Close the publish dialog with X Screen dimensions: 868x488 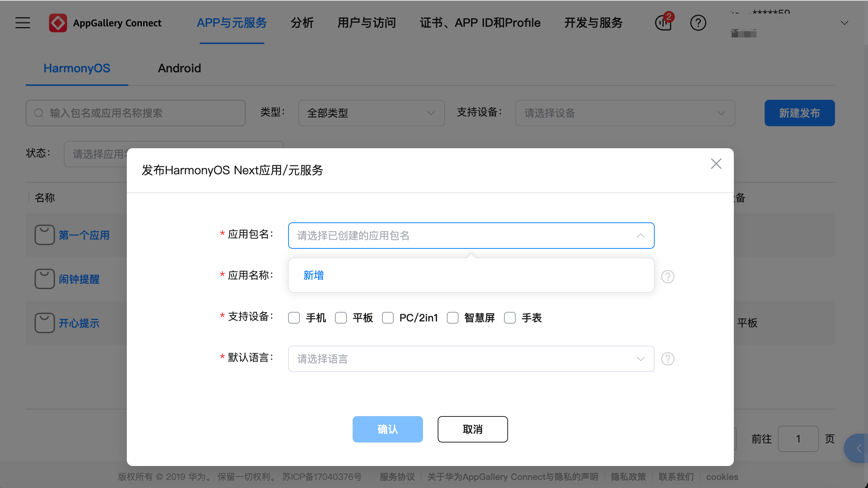tap(716, 164)
